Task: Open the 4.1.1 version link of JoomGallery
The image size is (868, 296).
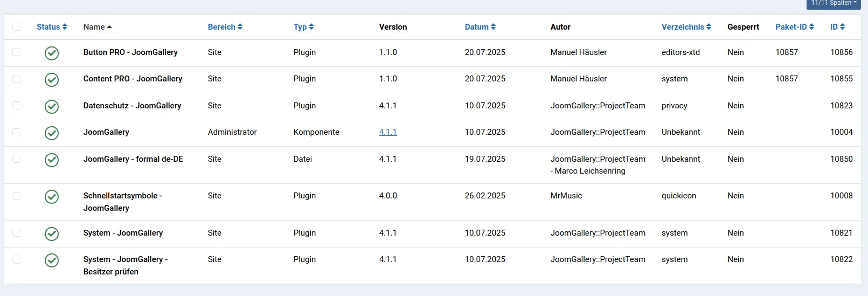Action: click(388, 132)
